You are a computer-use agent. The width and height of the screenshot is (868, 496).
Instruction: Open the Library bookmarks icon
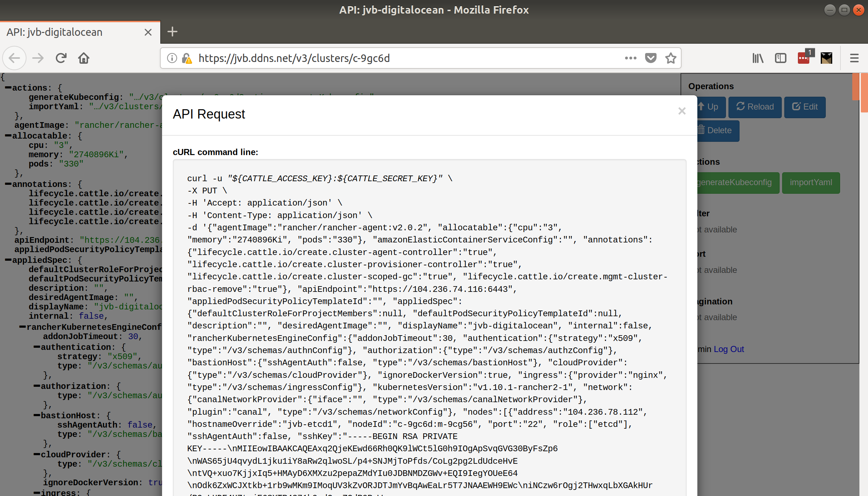(758, 58)
